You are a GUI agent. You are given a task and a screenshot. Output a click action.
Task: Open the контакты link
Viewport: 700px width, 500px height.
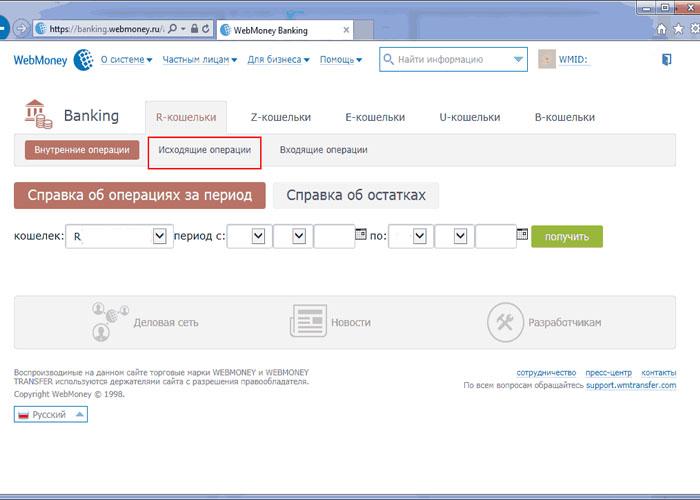[x=658, y=372]
